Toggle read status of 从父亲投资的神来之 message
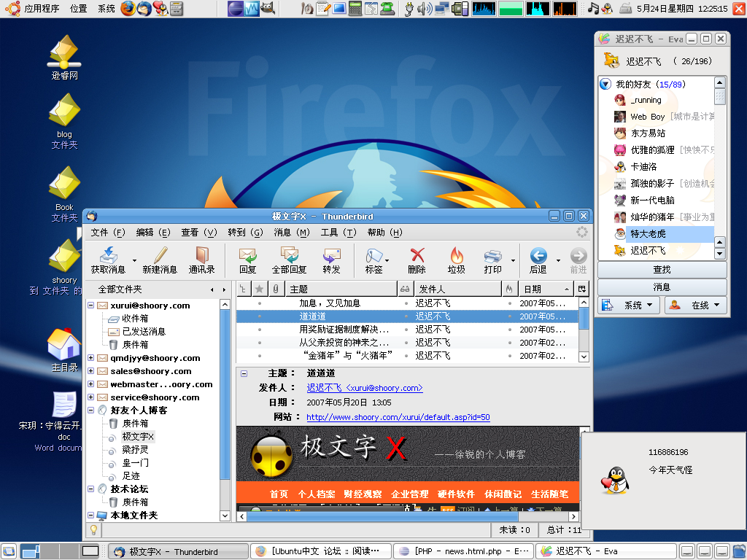 coord(406,343)
